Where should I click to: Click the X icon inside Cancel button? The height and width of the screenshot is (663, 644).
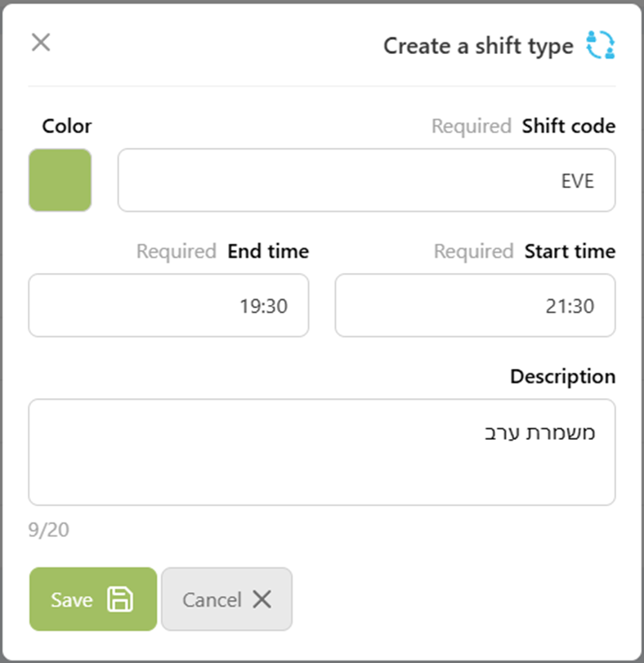click(x=262, y=599)
